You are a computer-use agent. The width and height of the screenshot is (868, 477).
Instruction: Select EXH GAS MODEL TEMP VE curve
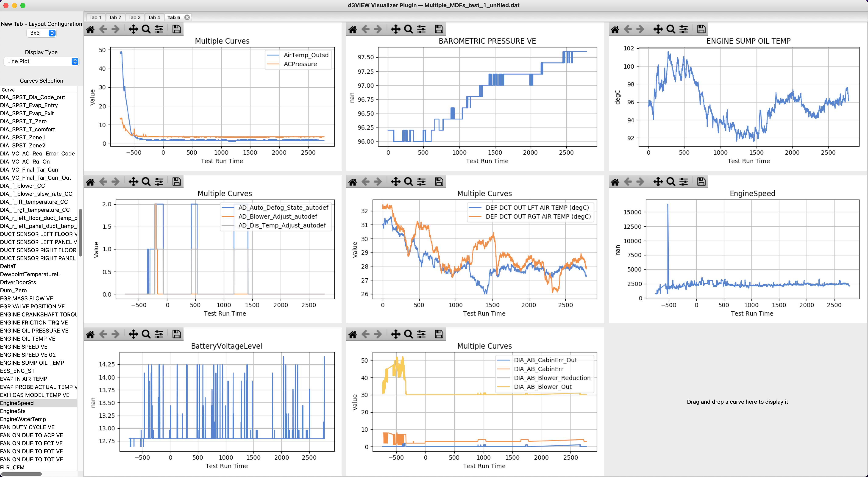click(38, 395)
